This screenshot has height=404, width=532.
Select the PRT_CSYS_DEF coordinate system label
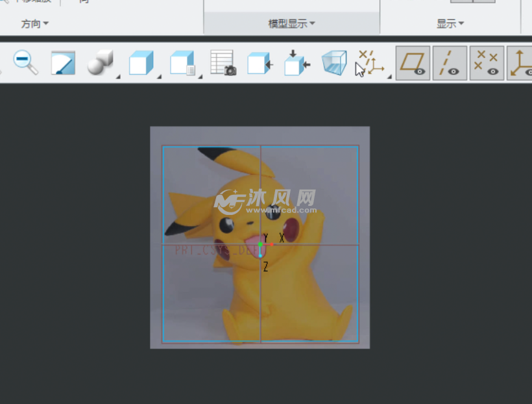click(219, 251)
